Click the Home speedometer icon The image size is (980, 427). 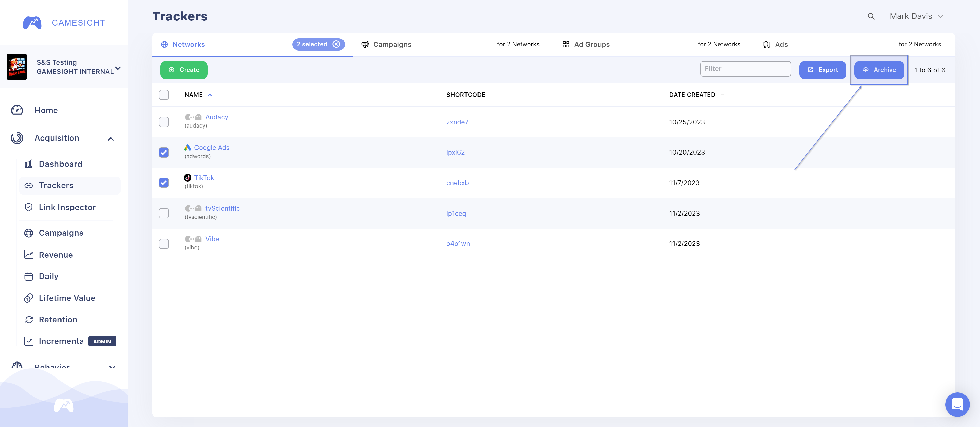click(17, 110)
